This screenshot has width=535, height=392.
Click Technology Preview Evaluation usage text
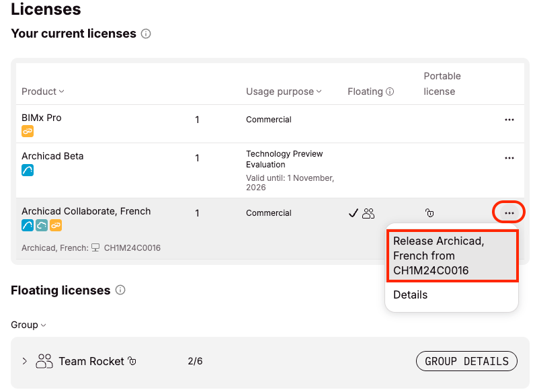pyautogui.click(x=284, y=159)
